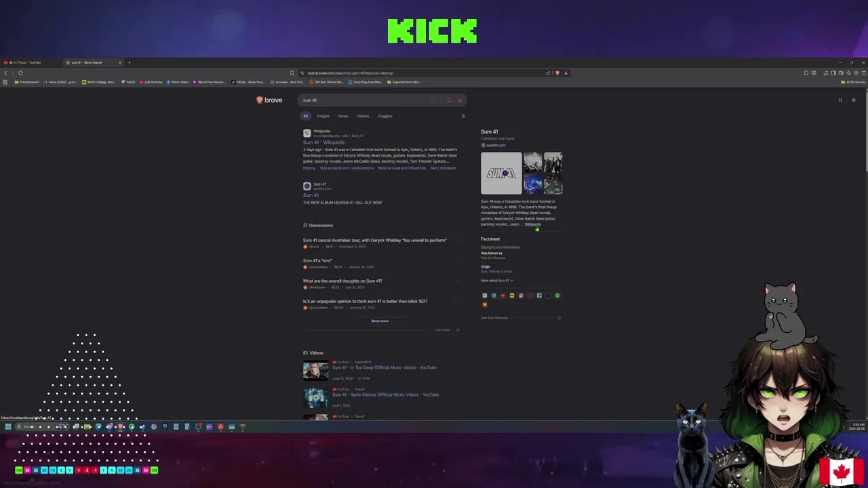Viewport: 868px width, 488px height.
Task: Click the browser address bar URL
Action: click(x=350, y=73)
